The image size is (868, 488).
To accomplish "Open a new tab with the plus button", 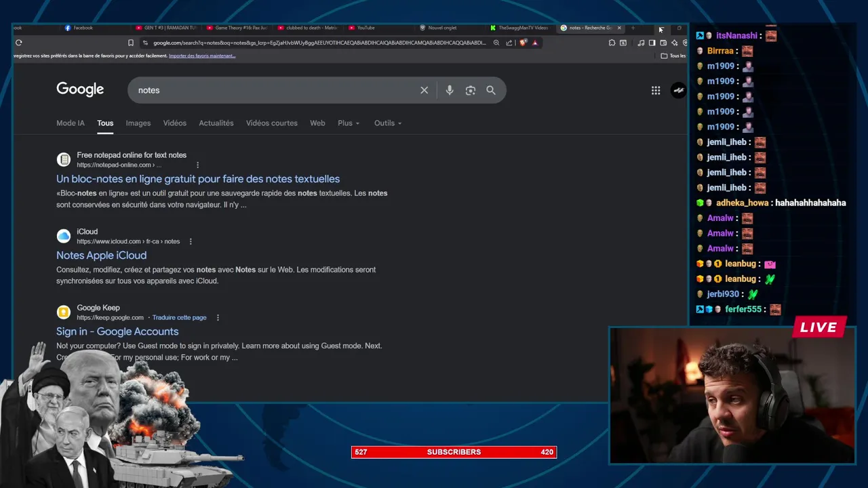I will 633,28.
